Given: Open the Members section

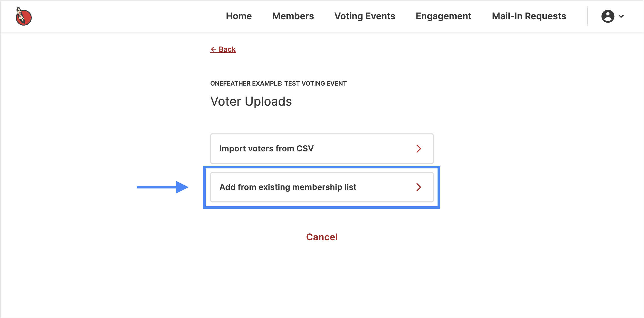Looking at the screenshot, I should click(293, 16).
